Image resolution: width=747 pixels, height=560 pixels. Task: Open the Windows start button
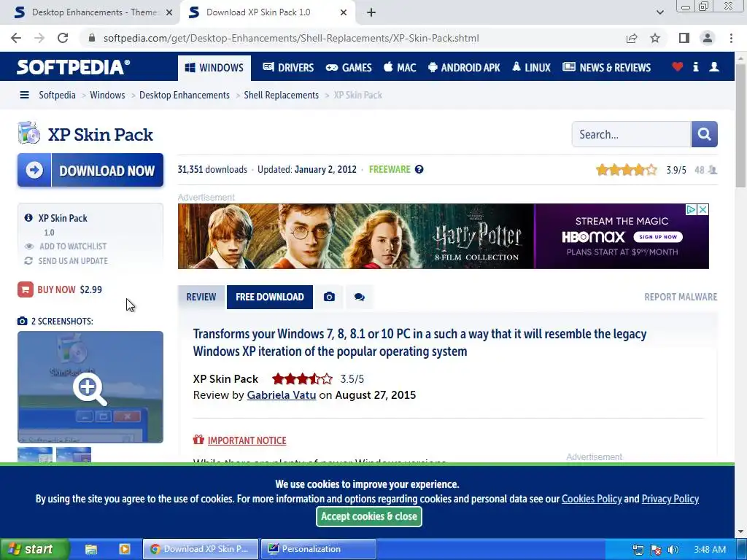(x=34, y=549)
